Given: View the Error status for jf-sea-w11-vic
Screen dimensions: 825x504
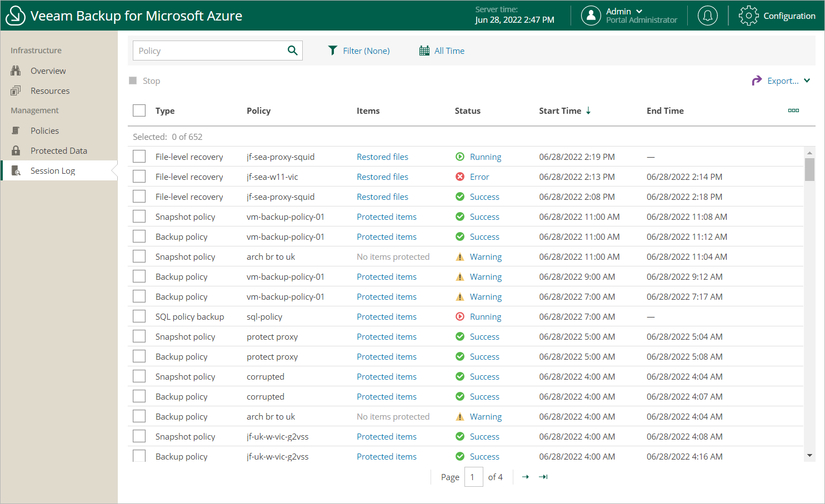Looking at the screenshot, I should pyautogui.click(x=479, y=177).
